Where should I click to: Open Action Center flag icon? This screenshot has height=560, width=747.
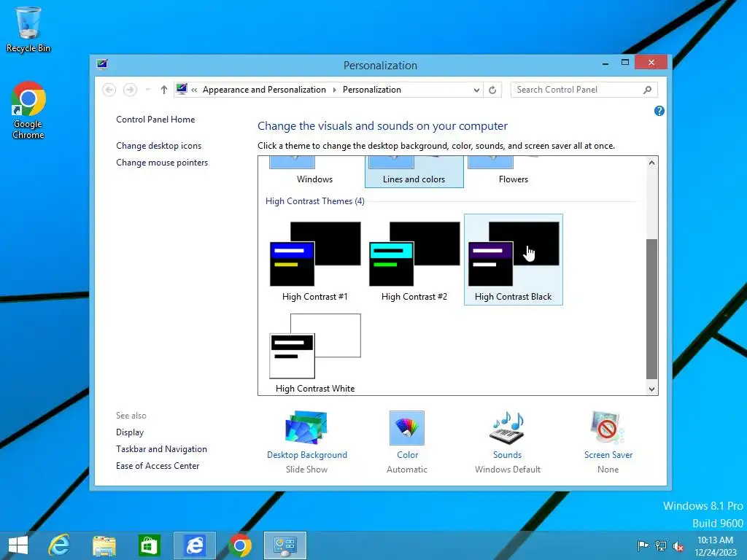[643, 545]
